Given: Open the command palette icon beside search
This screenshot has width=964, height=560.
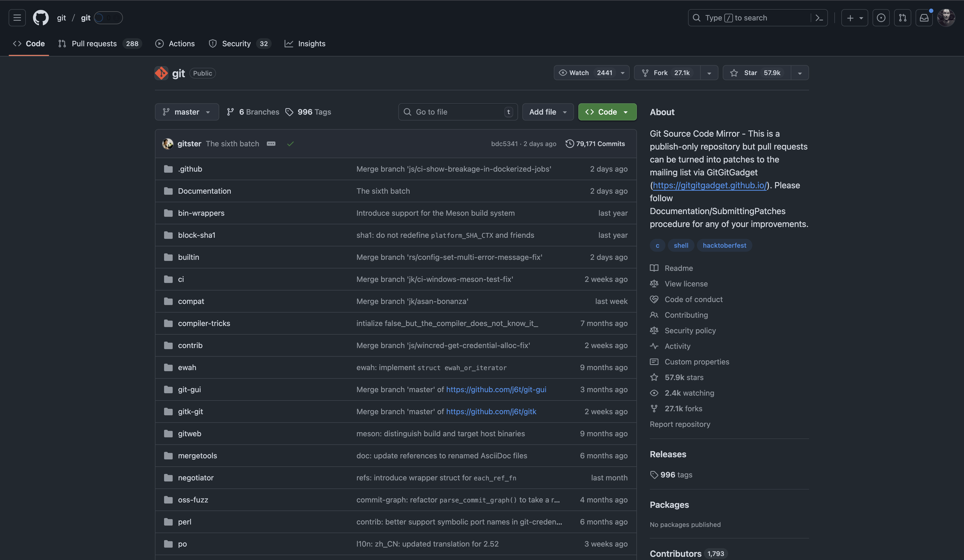Looking at the screenshot, I should tap(819, 17).
